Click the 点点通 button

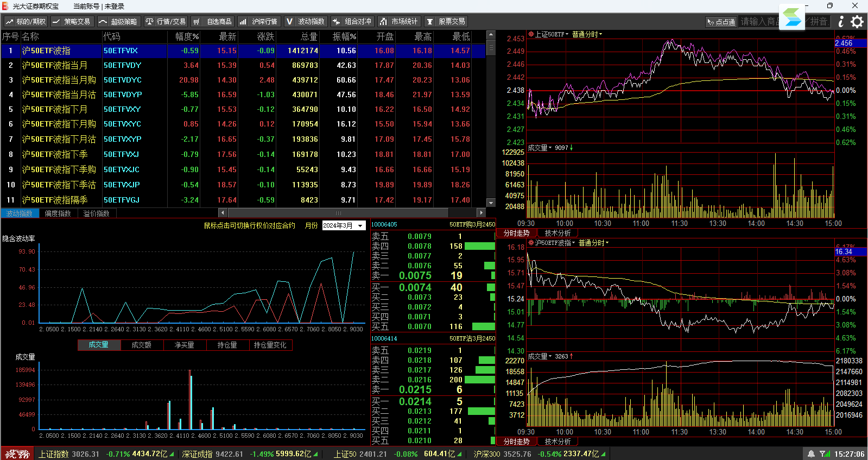tap(721, 22)
